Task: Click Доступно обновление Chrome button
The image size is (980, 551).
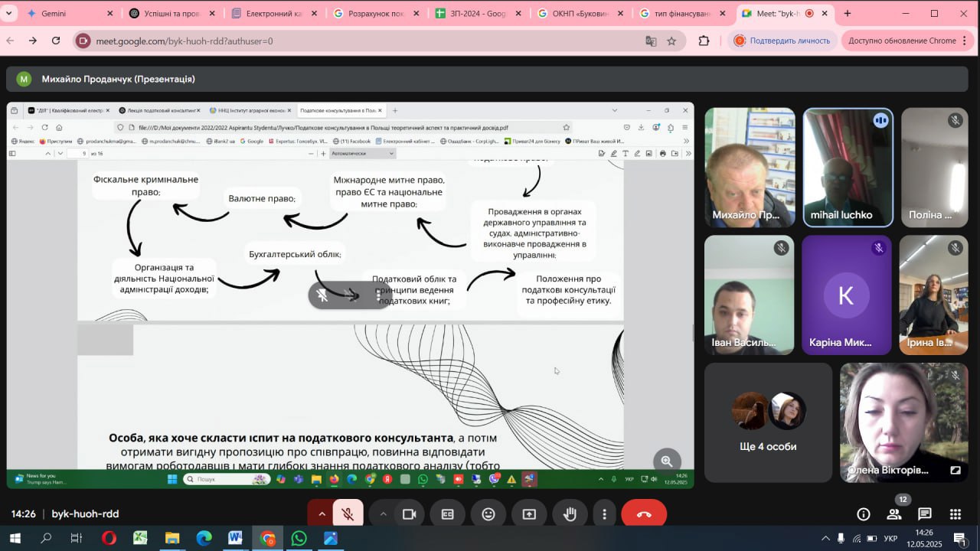Action: click(902, 41)
